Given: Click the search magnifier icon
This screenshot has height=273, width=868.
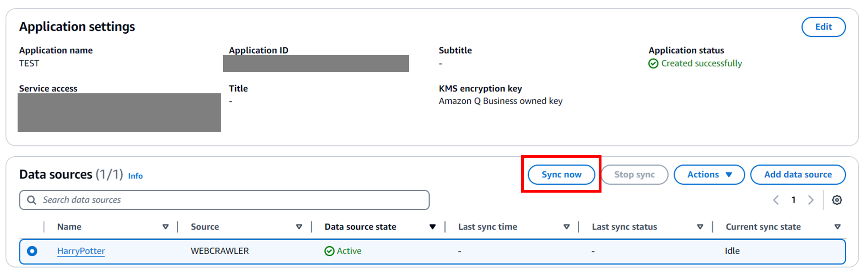Looking at the screenshot, I should tap(31, 200).
